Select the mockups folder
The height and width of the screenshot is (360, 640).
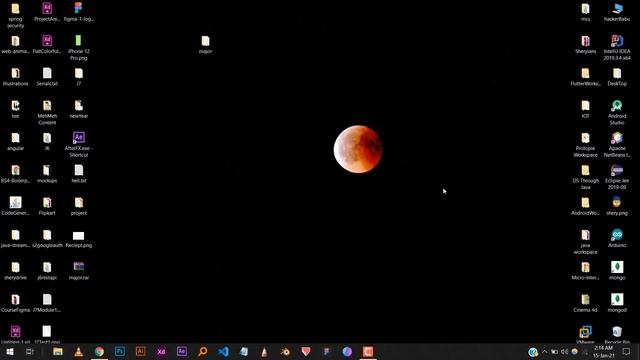coord(47,174)
